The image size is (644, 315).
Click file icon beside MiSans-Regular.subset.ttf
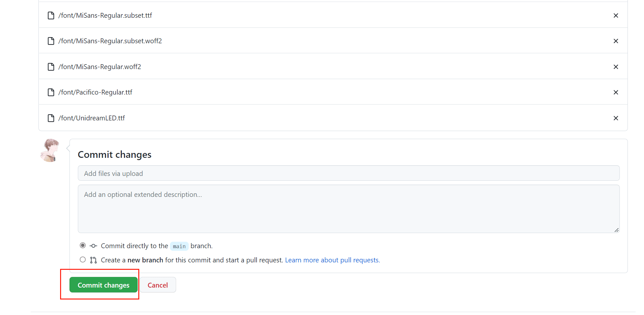click(51, 15)
